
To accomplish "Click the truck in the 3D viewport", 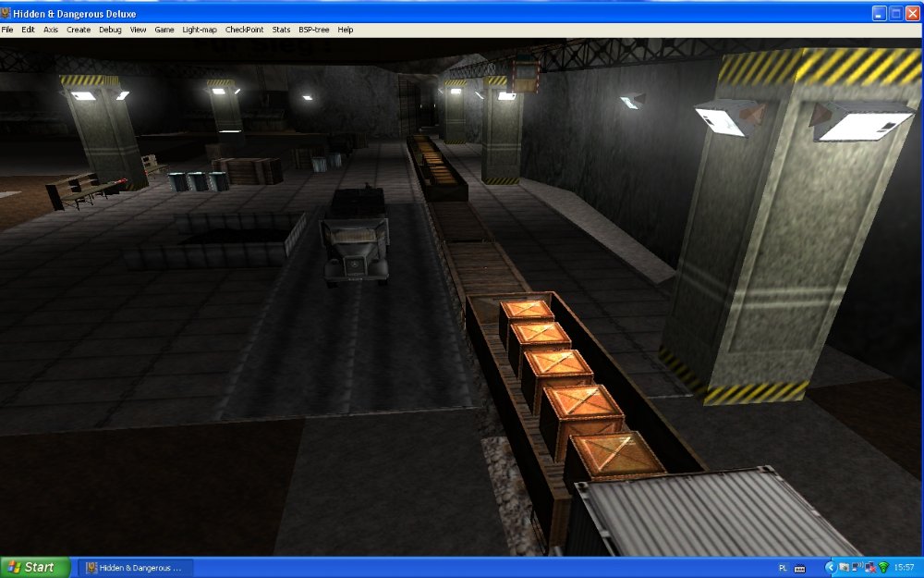I will [356, 237].
